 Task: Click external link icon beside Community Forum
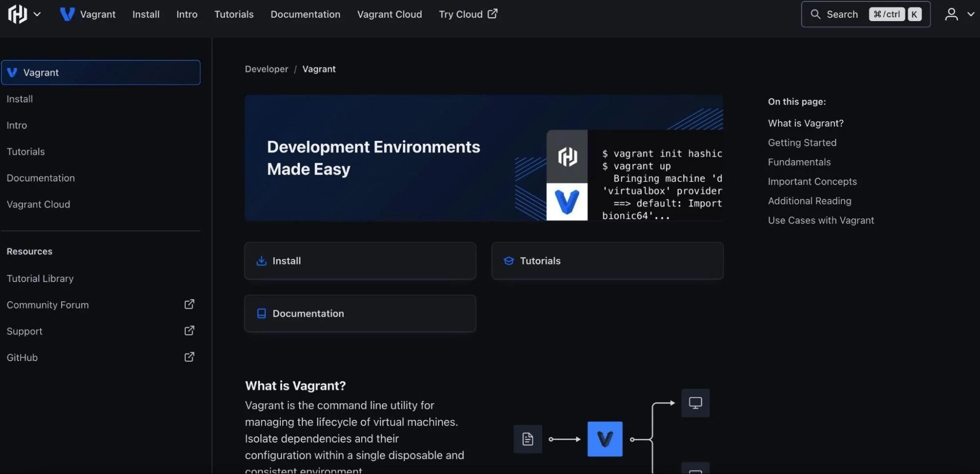[x=189, y=304]
